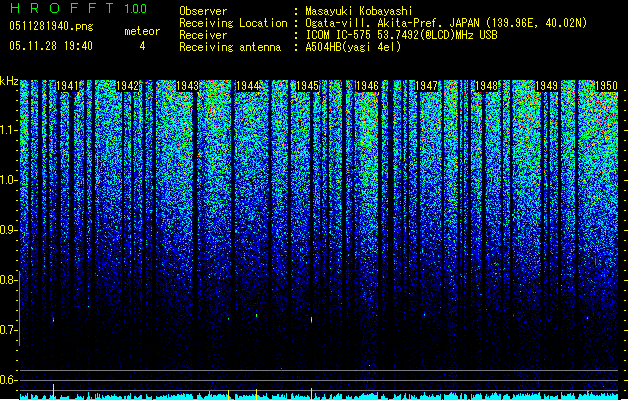Image resolution: width=629 pixels, height=400 pixels.
Task: Click the Ogata-vill. Akita-Pref. JAPAN location text
Action: (446, 23)
